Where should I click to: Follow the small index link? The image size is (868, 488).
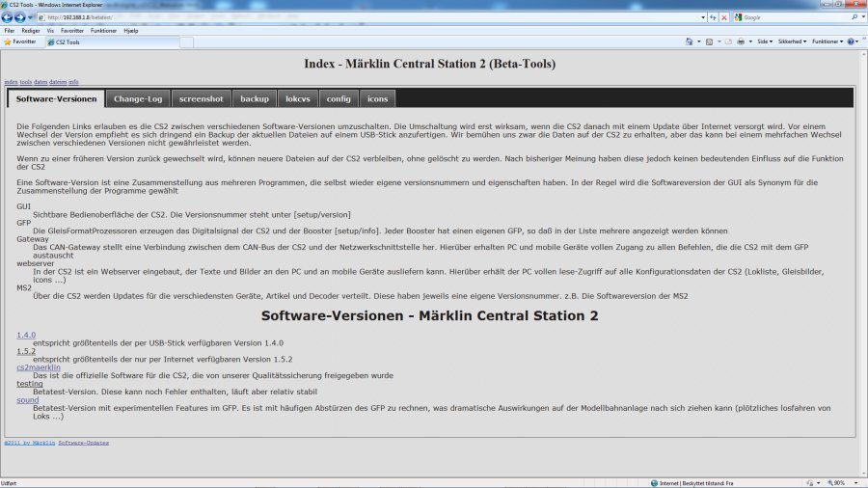(x=11, y=82)
